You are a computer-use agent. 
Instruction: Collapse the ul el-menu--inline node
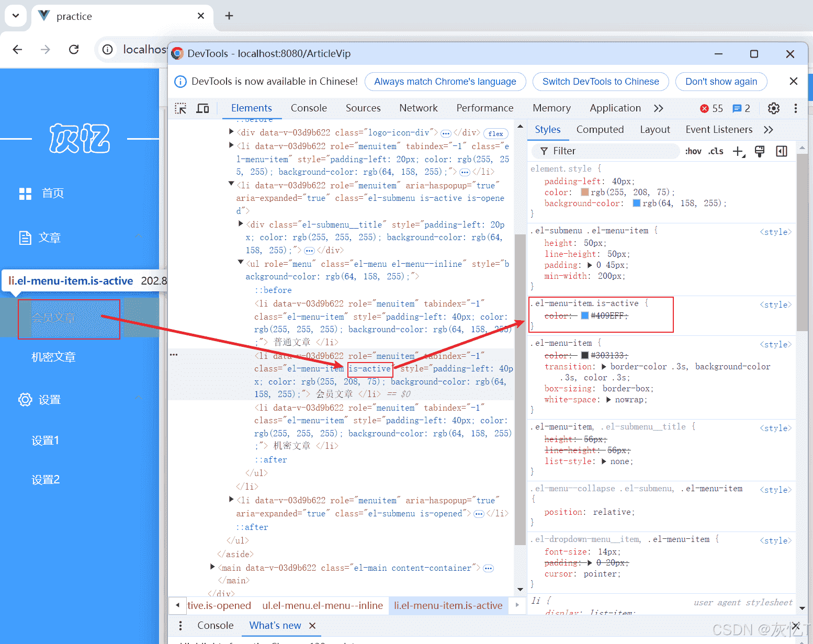241,262
